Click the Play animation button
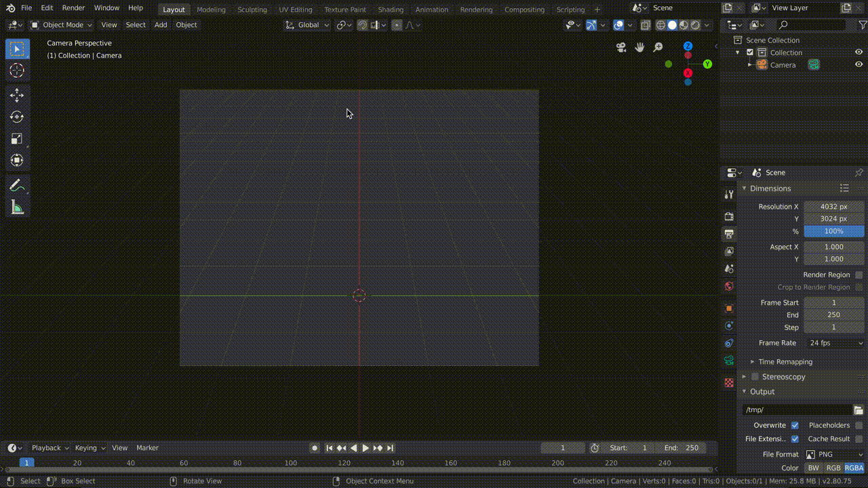This screenshot has width=868, height=488. [x=366, y=448]
